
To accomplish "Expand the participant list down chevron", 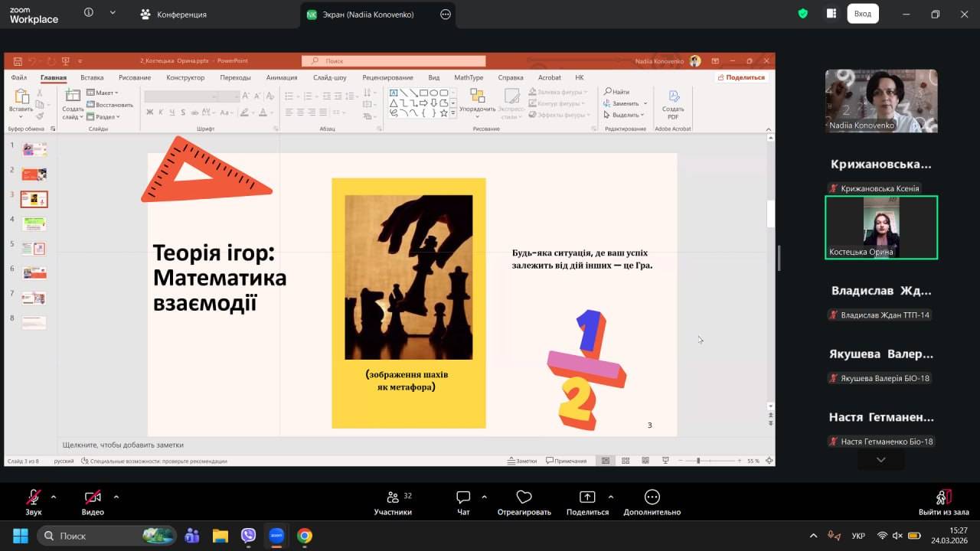I will tap(880, 460).
